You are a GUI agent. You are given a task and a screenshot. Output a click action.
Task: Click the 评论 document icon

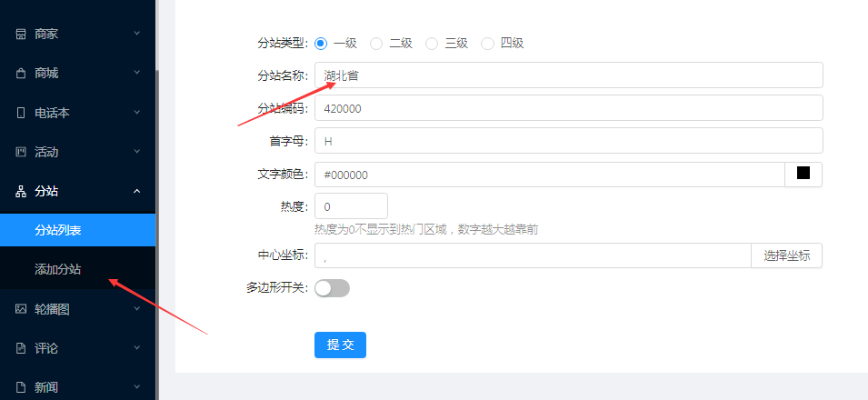pos(21,348)
